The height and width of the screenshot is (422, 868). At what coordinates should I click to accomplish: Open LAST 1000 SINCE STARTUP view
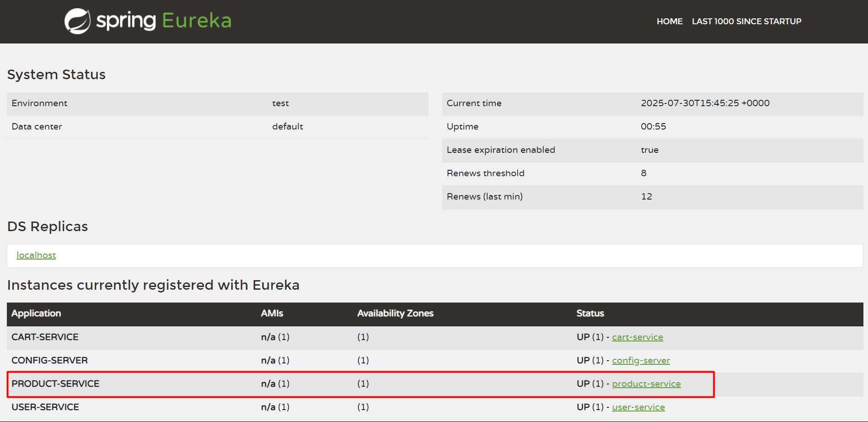[x=746, y=21]
